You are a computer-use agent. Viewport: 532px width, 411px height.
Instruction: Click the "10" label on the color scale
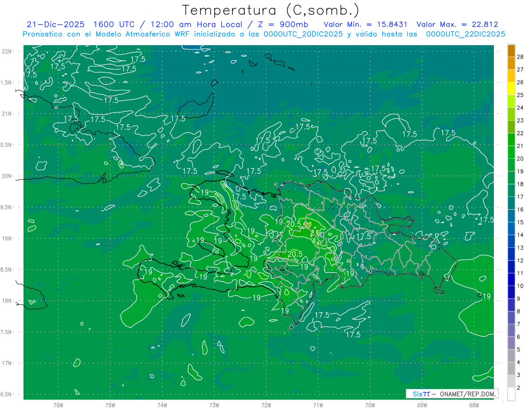coord(520,286)
